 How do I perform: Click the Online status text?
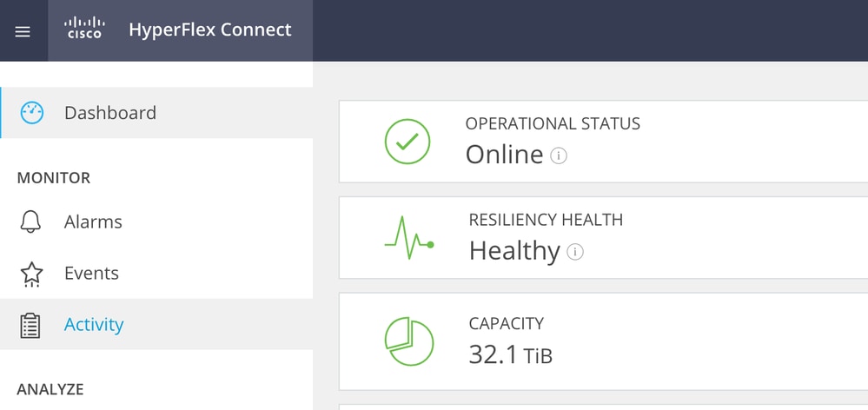point(504,155)
